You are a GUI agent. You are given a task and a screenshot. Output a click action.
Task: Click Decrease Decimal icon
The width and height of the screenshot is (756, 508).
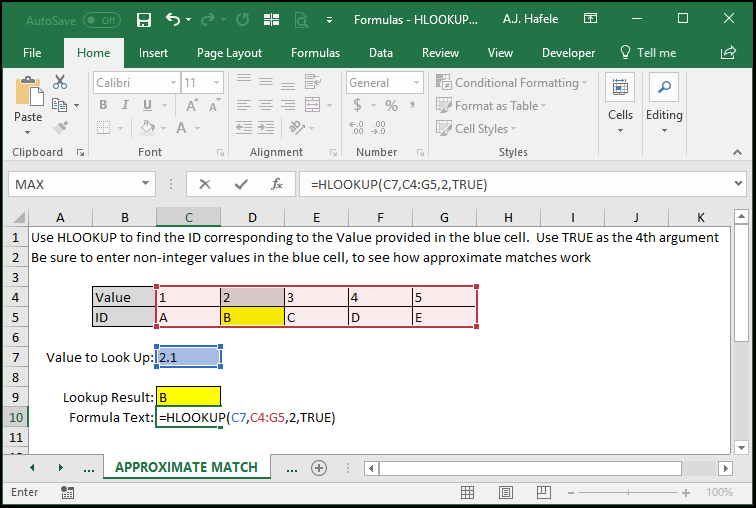click(378, 128)
